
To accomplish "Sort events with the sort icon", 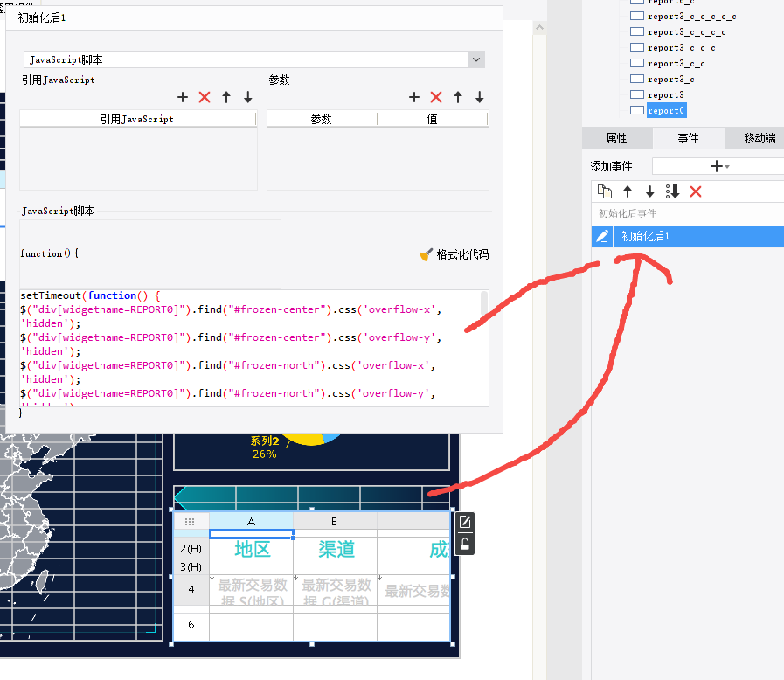I will tap(672, 191).
